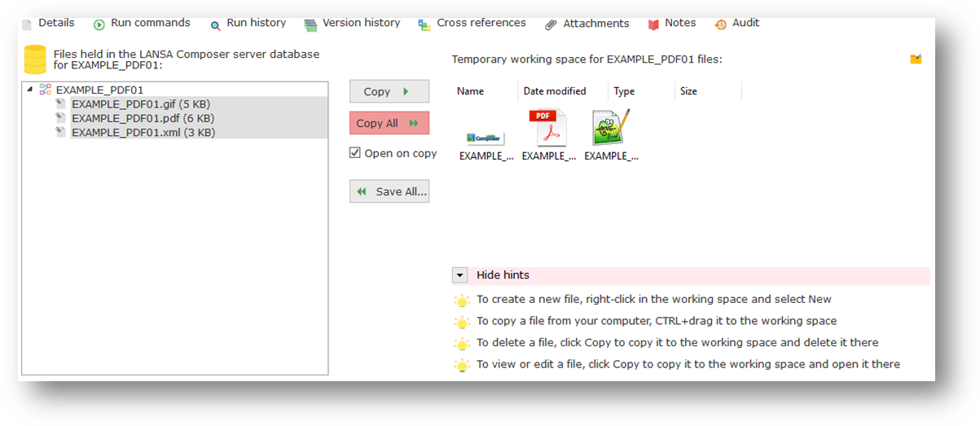980x426 pixels.
Task: Click the lightbulb for create new file hint
Action: [x=462, y=300]
